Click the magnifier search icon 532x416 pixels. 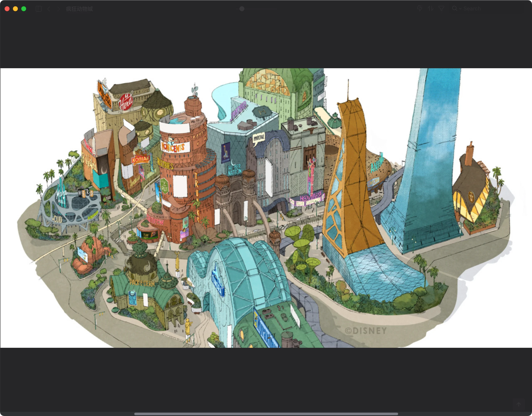pos(454,9)
